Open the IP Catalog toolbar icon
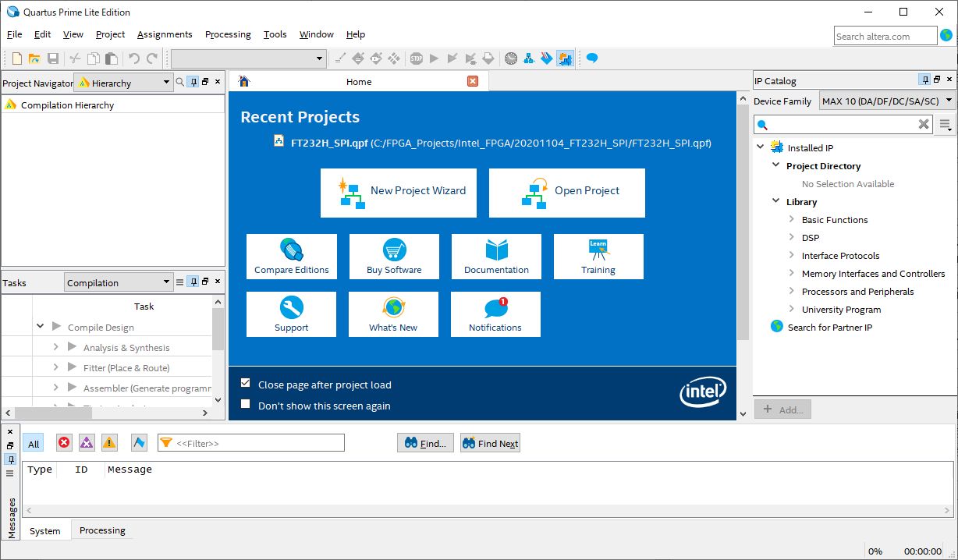 tap(565, 58)
